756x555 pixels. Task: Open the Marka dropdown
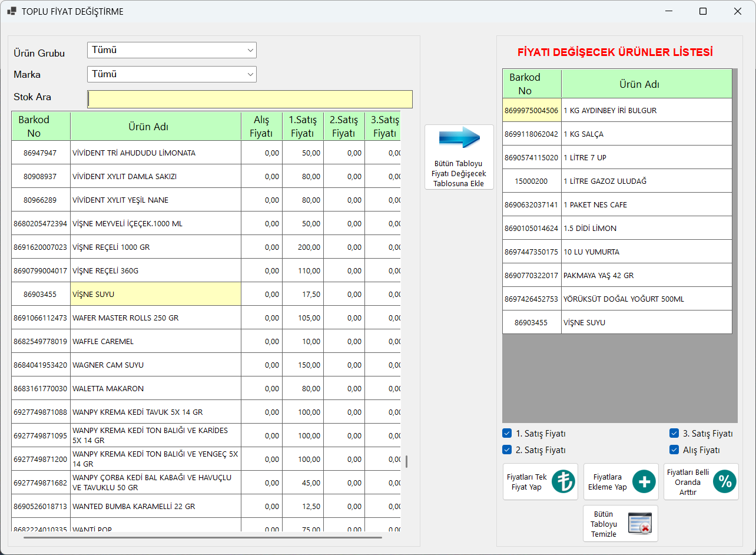pyautogui.click(x=172, y=74)
